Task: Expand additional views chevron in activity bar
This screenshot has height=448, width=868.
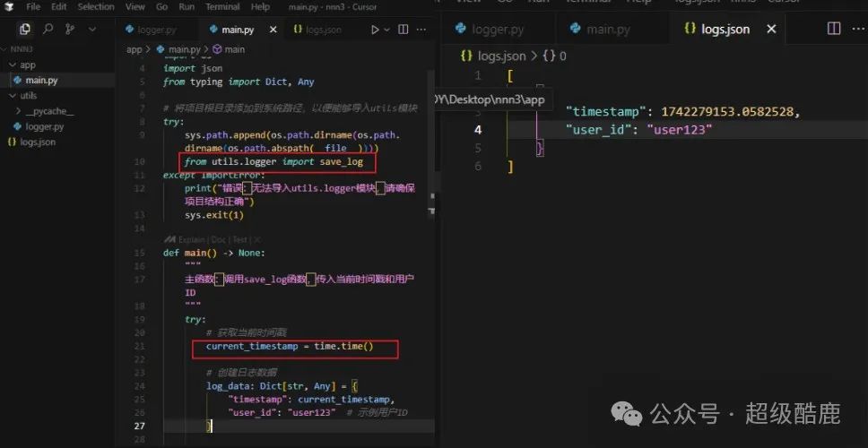Action: click(x=93, y=30)
